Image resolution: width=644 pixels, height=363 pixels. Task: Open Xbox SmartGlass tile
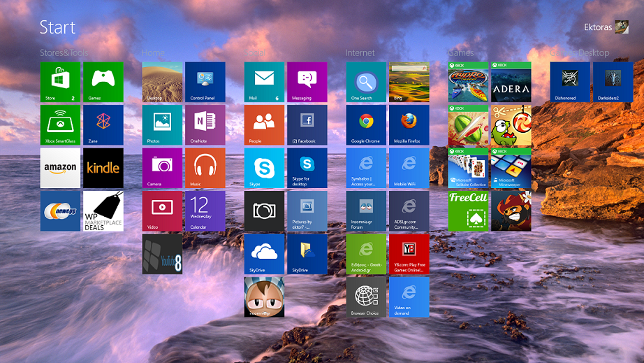[60, 125]
